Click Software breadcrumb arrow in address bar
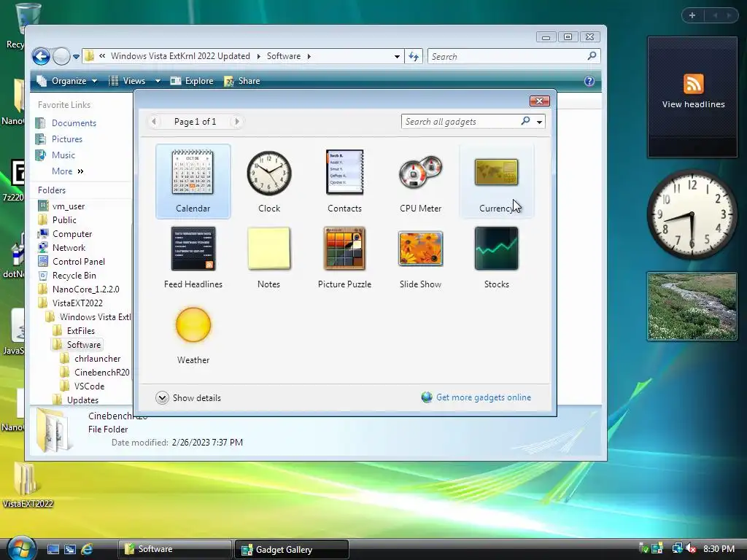 [x=309, y=56]
